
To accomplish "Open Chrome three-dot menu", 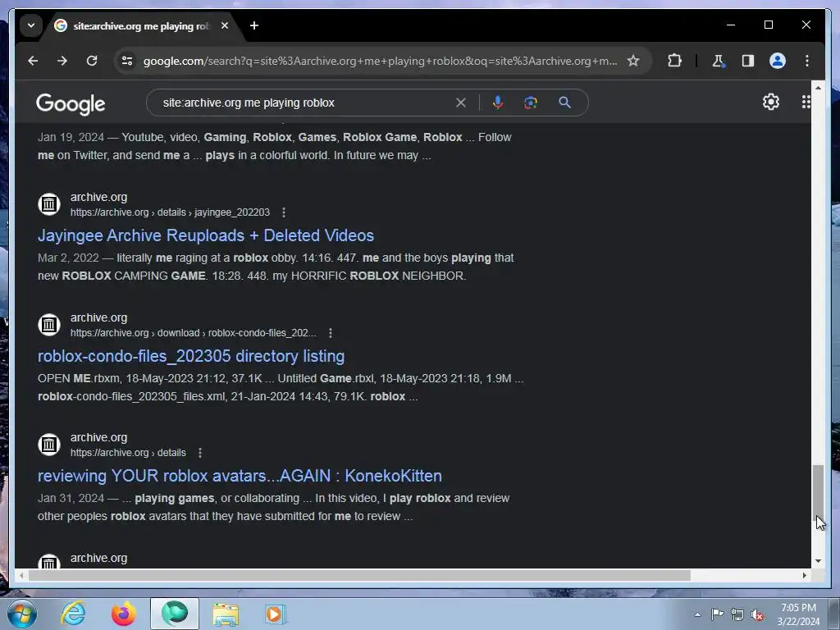I will pos(807,61).
